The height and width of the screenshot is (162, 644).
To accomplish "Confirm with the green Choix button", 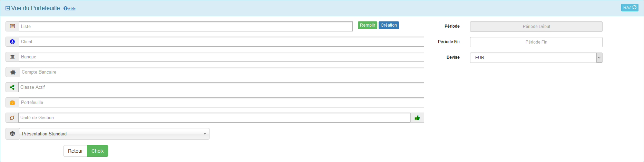I will 97,151.
